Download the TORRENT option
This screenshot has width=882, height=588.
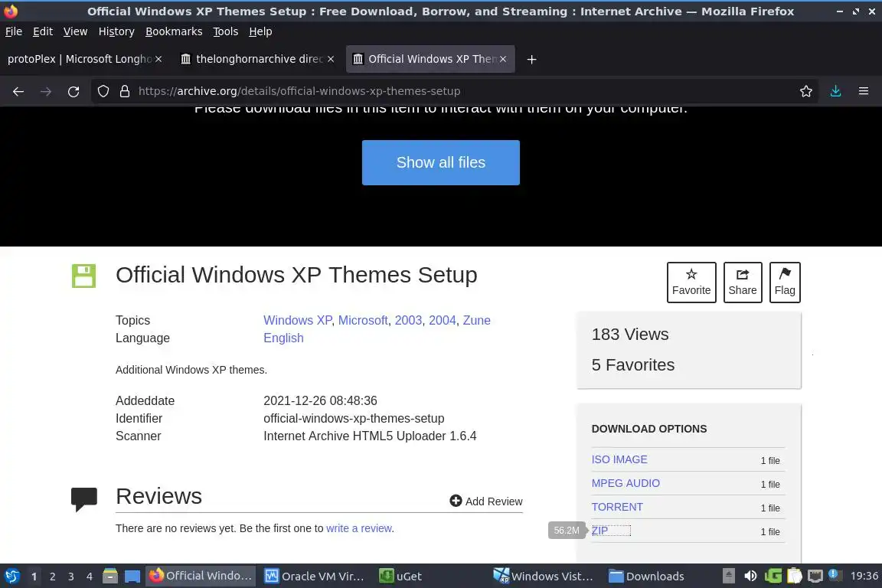pyautogui.click(x=617, y=507)
